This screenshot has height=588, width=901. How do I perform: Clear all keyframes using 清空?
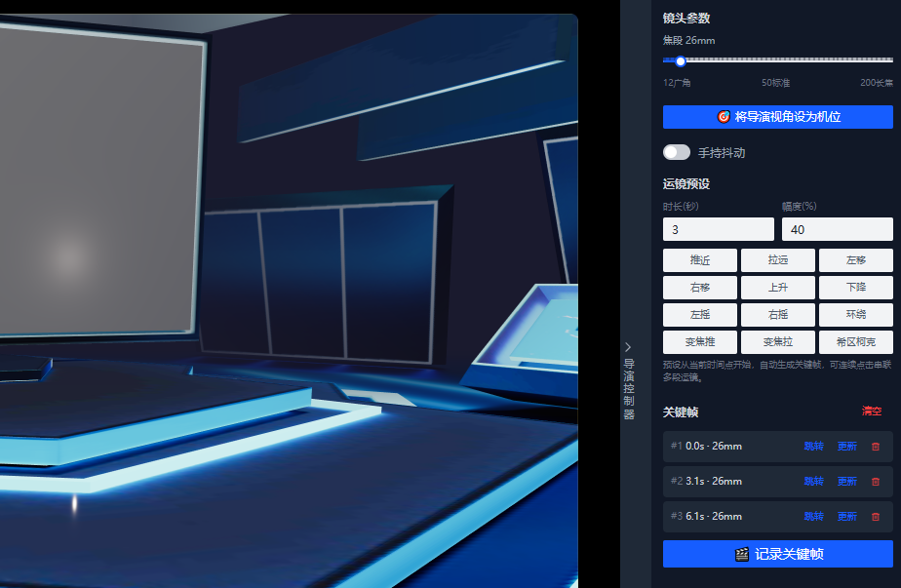[x=872, y=411]
